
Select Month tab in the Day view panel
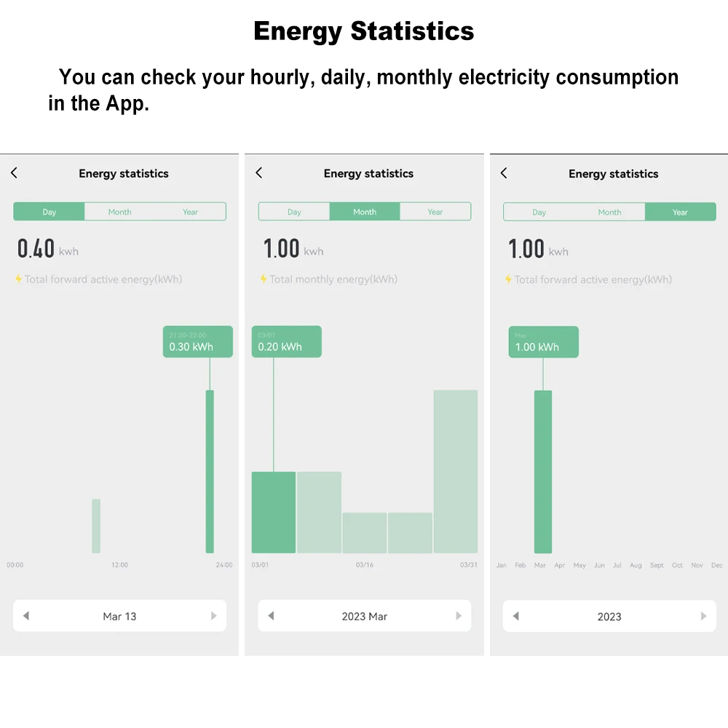tap(120, 212)
